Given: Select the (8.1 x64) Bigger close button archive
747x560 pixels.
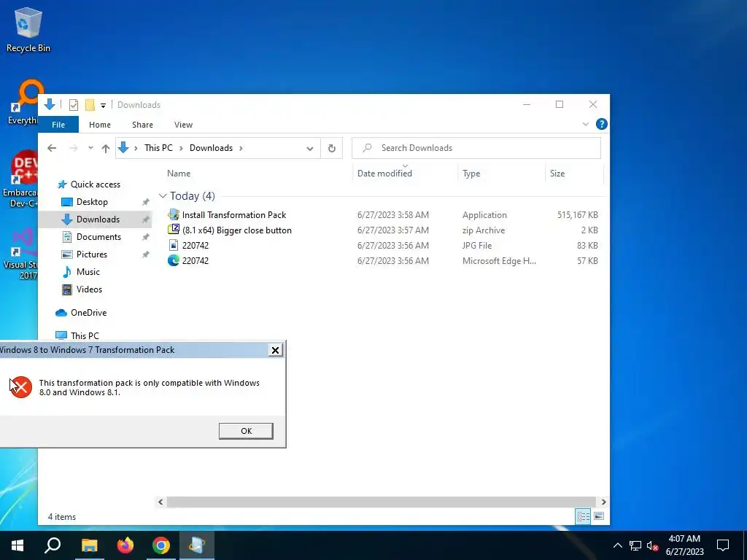Looking at the screenshot, I should (x=237, y=230).
